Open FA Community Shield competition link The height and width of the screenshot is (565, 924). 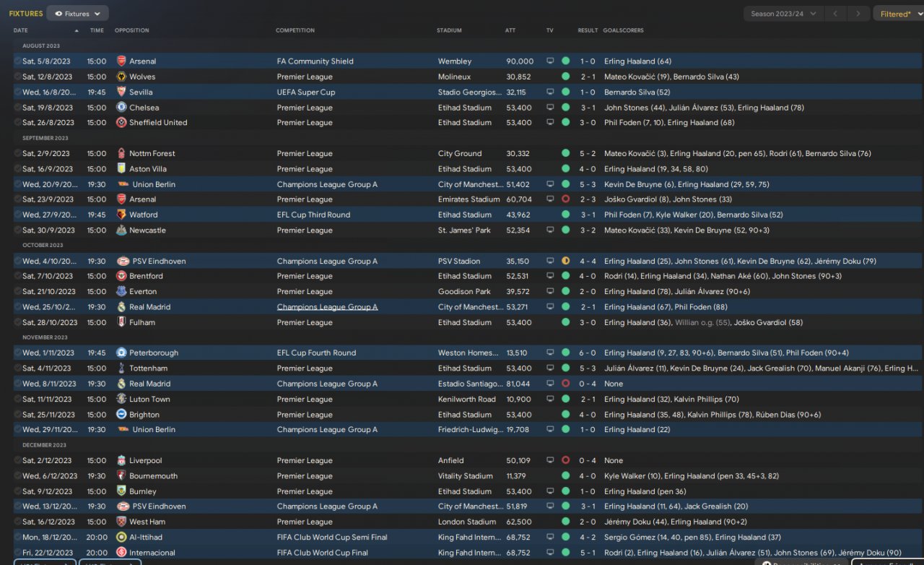point(315,61)
